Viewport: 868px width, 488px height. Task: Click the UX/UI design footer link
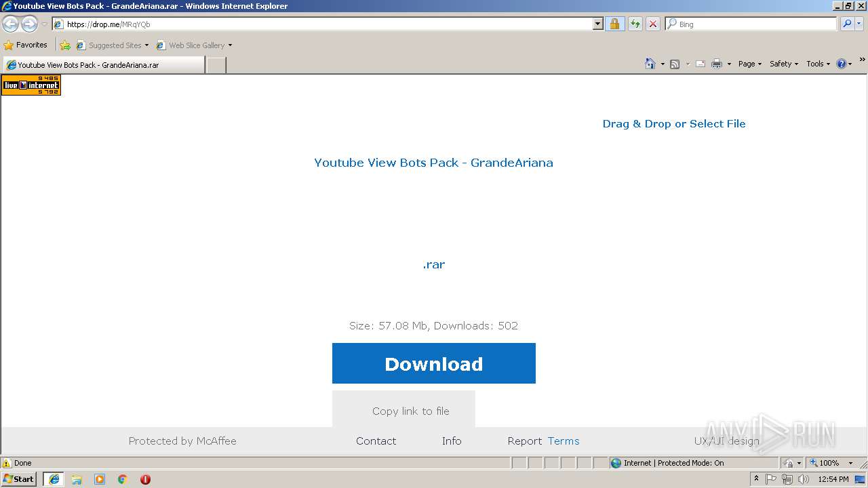coord(727,441)
